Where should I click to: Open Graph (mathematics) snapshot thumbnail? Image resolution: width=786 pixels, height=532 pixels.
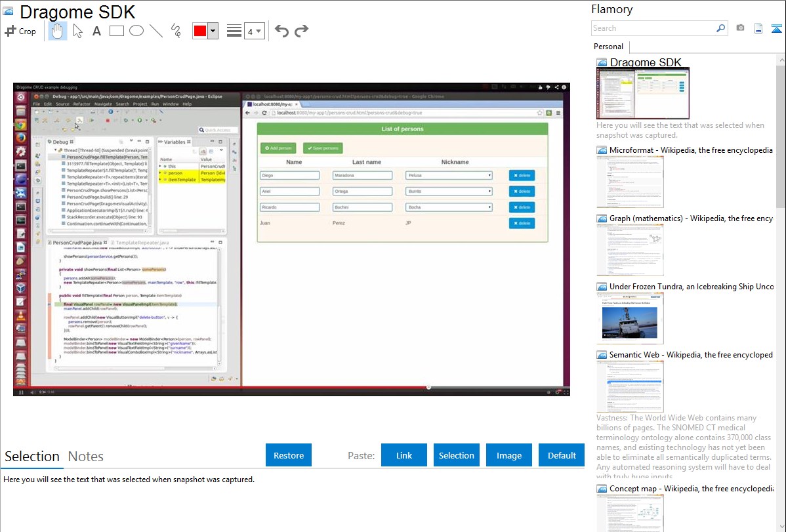click(630, 250)
